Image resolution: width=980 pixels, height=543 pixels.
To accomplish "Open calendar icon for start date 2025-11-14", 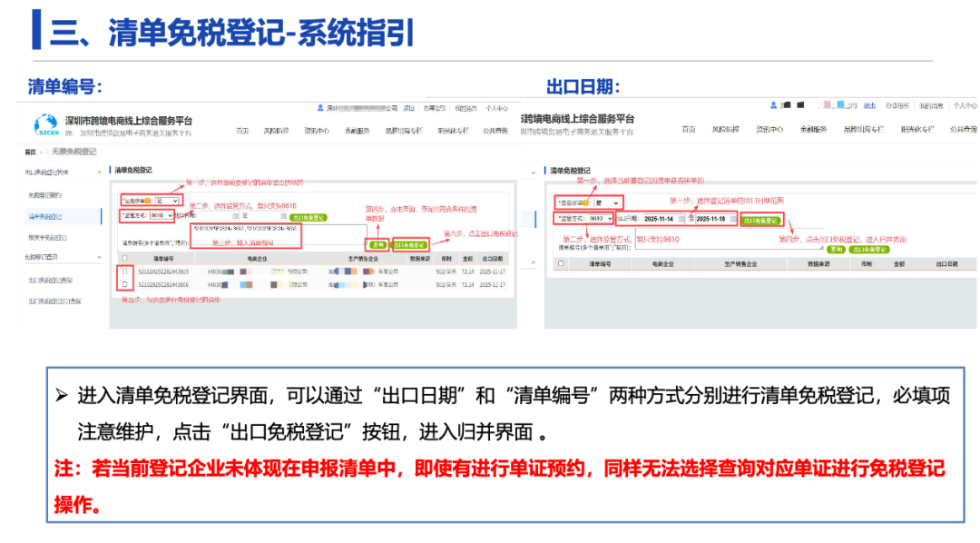I will [682, 220].
